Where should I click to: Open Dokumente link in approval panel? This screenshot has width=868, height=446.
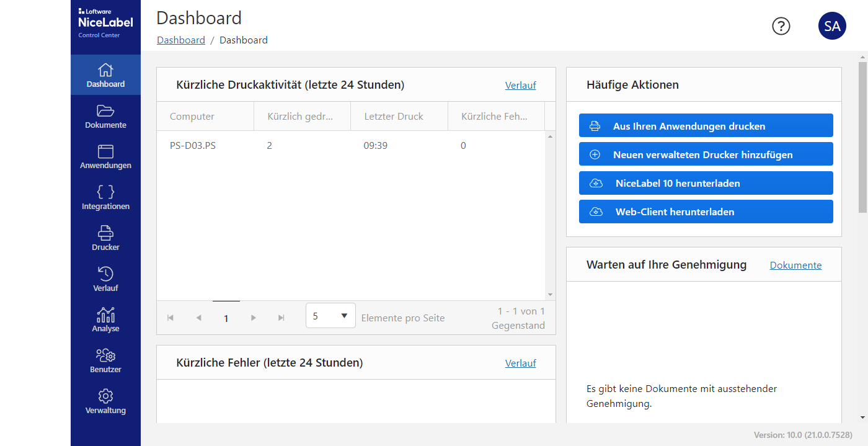(795, 265)
